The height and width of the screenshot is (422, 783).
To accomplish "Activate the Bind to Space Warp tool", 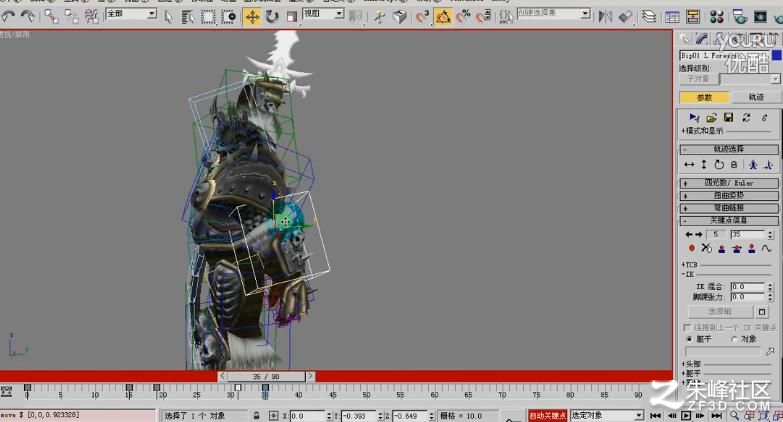I will click(x=92, y=16).
